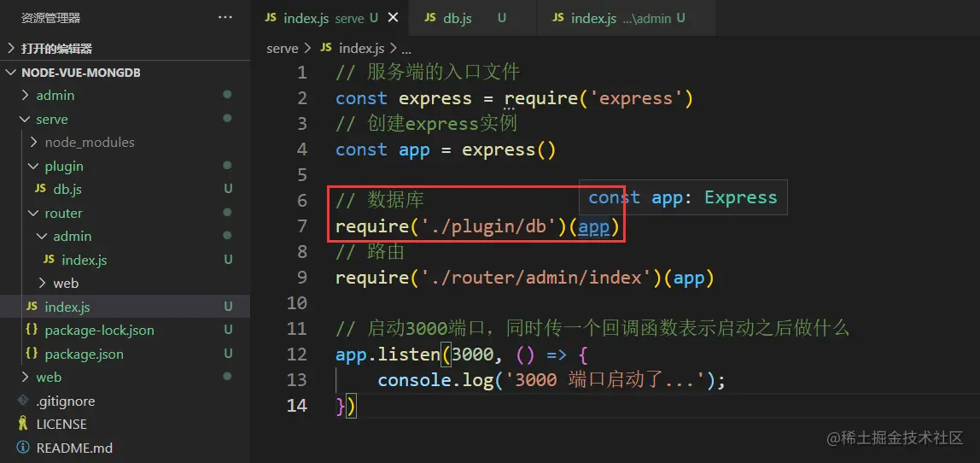Click the 资源管理器 panel title
The image size is (980, 463).
[x=50, y=18]
